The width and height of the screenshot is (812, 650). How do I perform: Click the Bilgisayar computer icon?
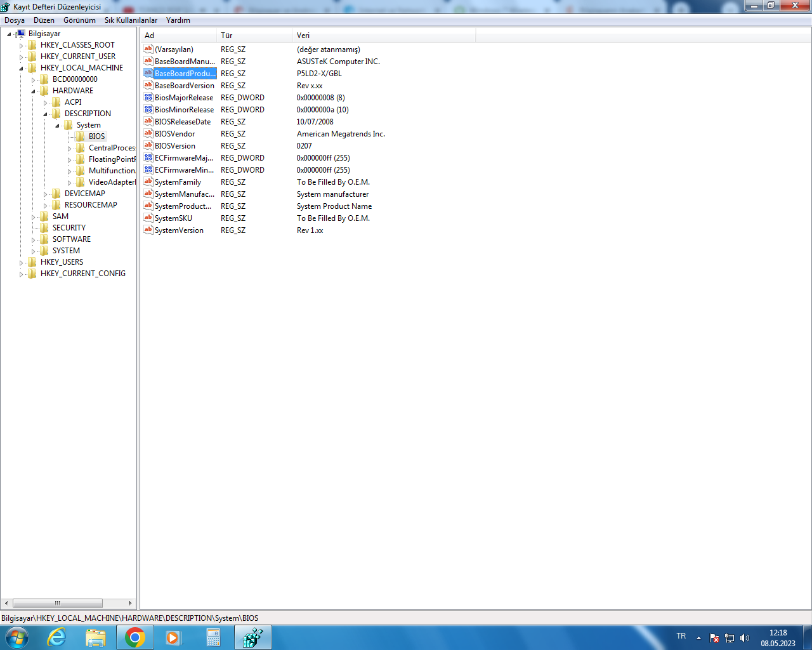tap(20, 34)
